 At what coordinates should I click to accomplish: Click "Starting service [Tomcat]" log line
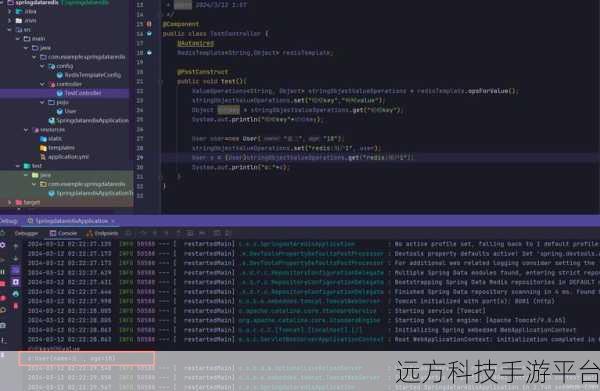[440, 311]
